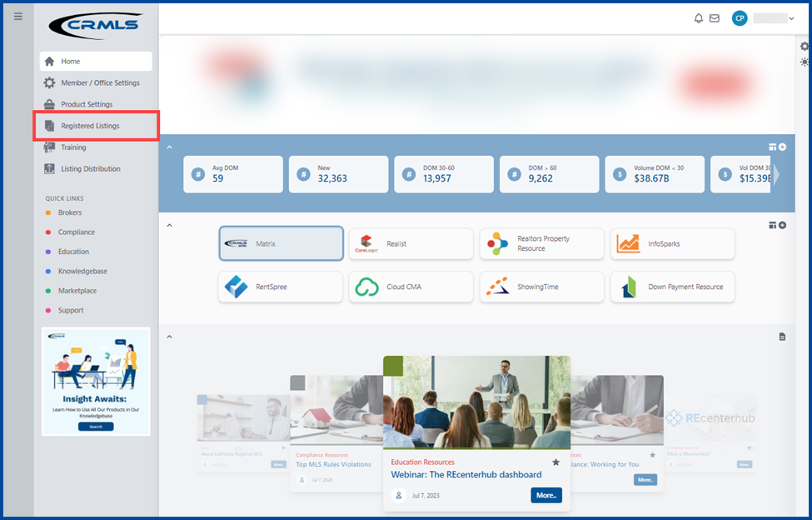Launch the Matrix application tile
This screenshot has height=520, width=812.
pyautogui.click(x=281, y=244)
